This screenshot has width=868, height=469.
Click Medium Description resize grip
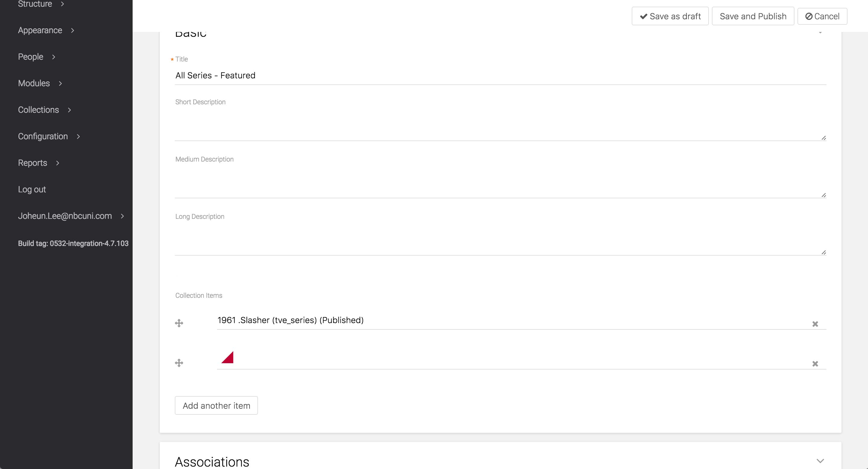point(823,195)
